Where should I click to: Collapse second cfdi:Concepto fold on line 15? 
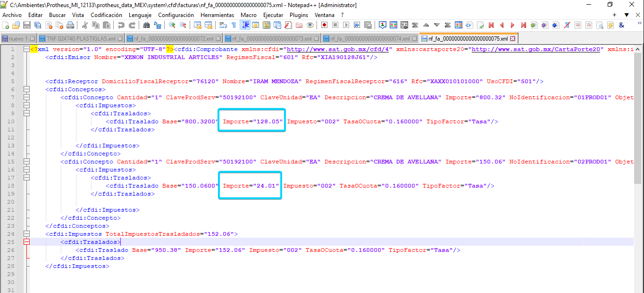click(26, 162)
